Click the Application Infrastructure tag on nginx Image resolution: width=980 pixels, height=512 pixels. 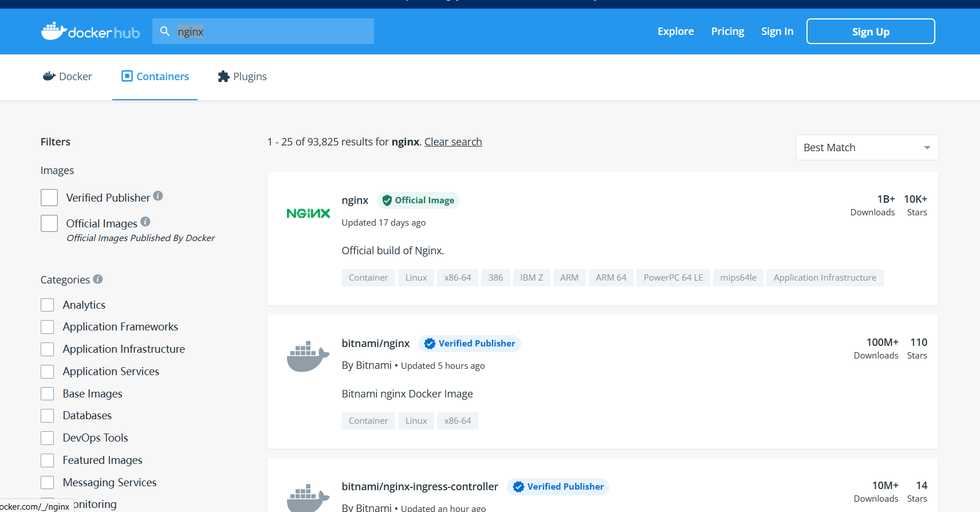(x=825, y=278)
